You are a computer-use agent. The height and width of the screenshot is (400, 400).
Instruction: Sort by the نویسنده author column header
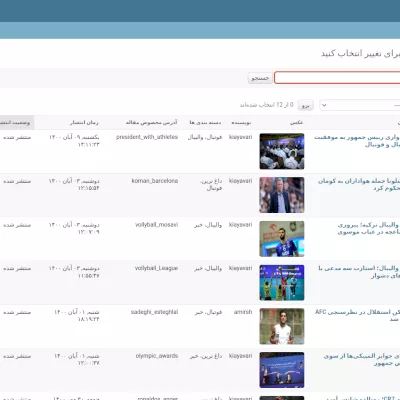coord(241,123)
